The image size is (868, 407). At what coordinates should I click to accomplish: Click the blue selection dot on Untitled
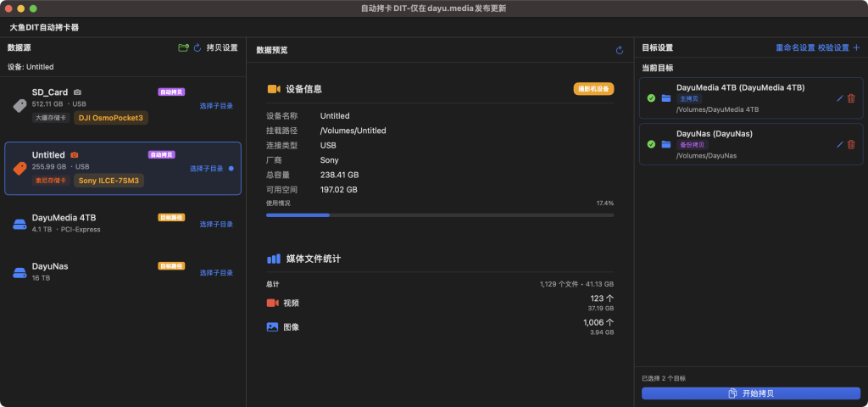tap(231, 169)
